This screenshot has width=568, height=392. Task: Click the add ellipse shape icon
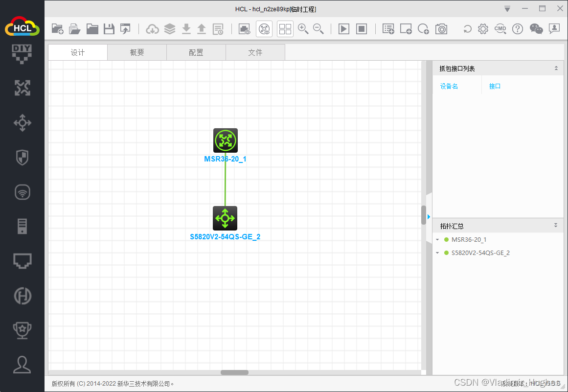point(423,28)
